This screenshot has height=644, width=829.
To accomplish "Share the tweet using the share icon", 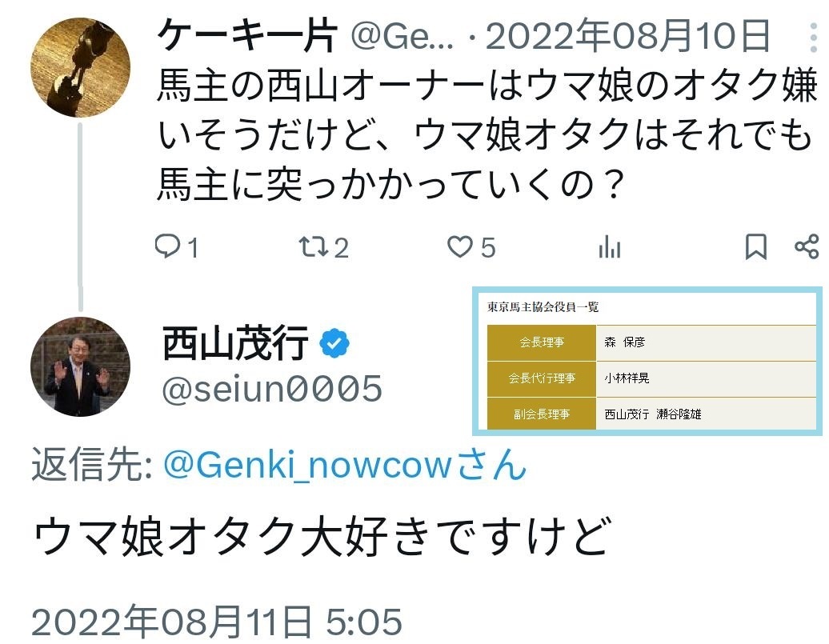I will click(x=807, y=247).
